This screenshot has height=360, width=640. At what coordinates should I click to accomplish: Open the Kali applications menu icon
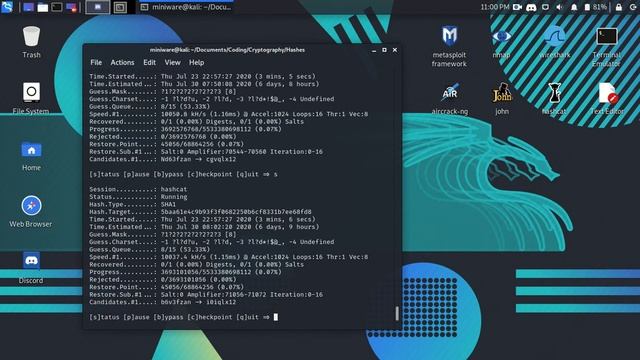tap(7, 7)
